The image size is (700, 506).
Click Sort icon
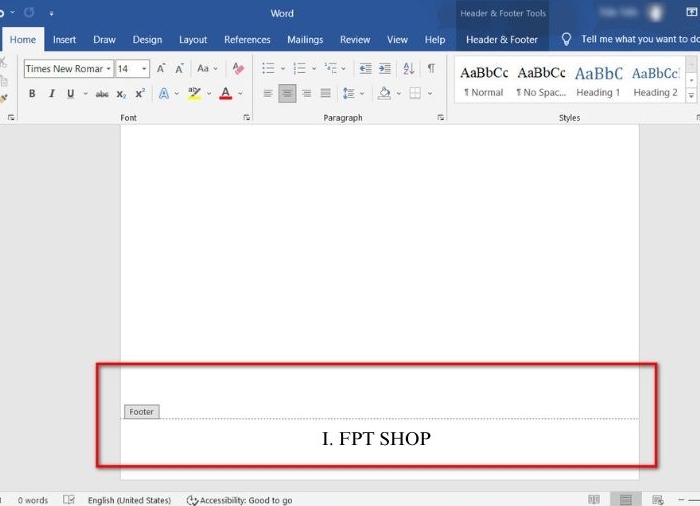(408, 69)
